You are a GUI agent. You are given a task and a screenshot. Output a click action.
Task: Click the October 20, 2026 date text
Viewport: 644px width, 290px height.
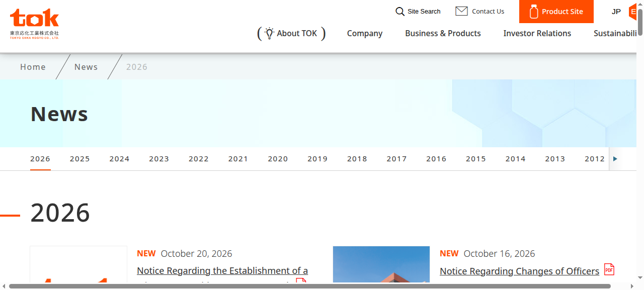point(196,253)
